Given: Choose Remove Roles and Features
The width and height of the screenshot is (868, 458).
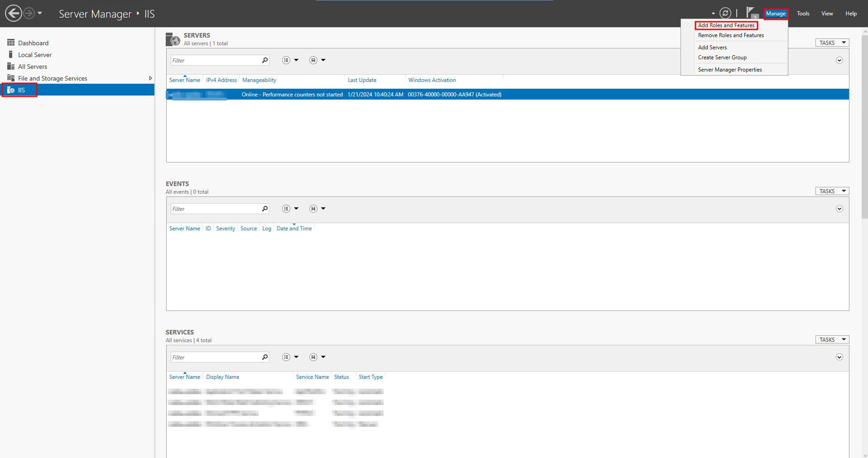Looking at the screenshot, I should (x=731, y=35).
